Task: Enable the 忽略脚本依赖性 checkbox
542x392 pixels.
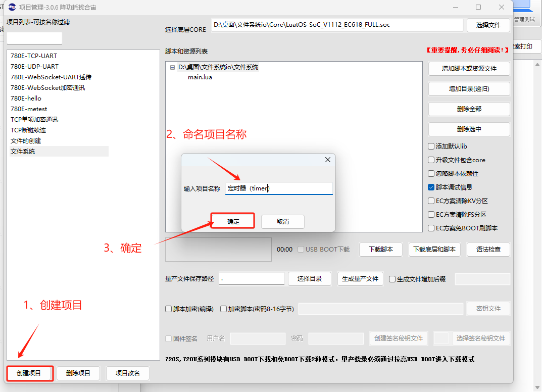Action: pos(431,174)
